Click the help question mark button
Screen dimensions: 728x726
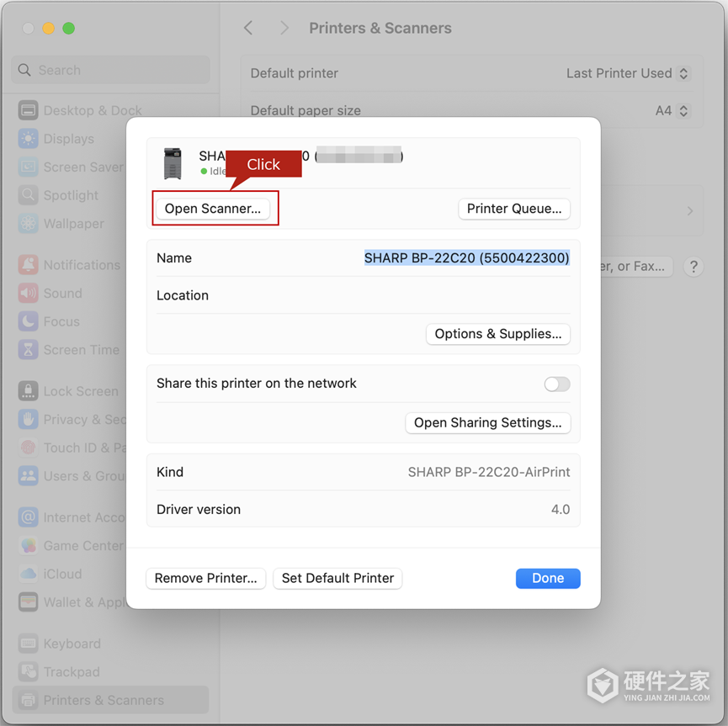(x=693, y=267)
